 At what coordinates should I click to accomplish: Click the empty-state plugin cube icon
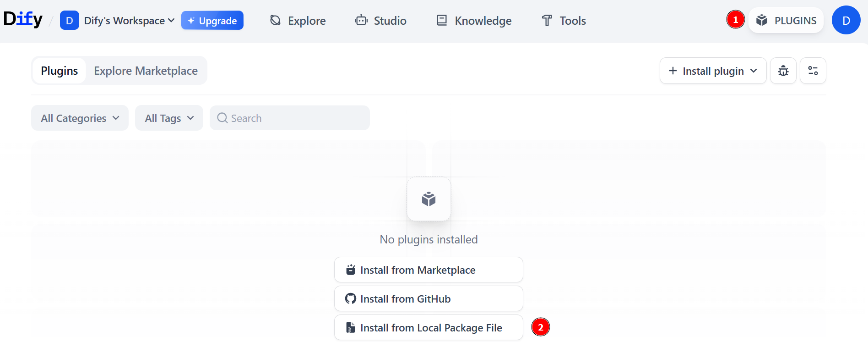coord(429,199)
